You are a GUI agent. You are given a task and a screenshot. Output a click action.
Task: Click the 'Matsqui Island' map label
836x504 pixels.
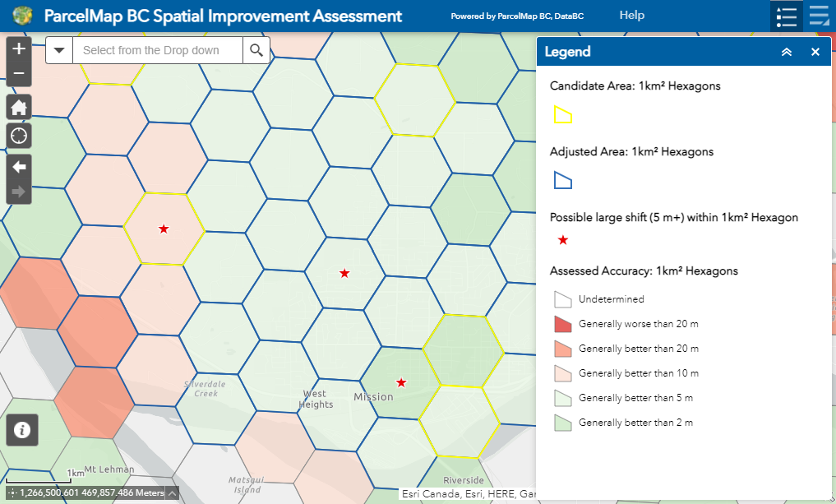pos(247,485)
